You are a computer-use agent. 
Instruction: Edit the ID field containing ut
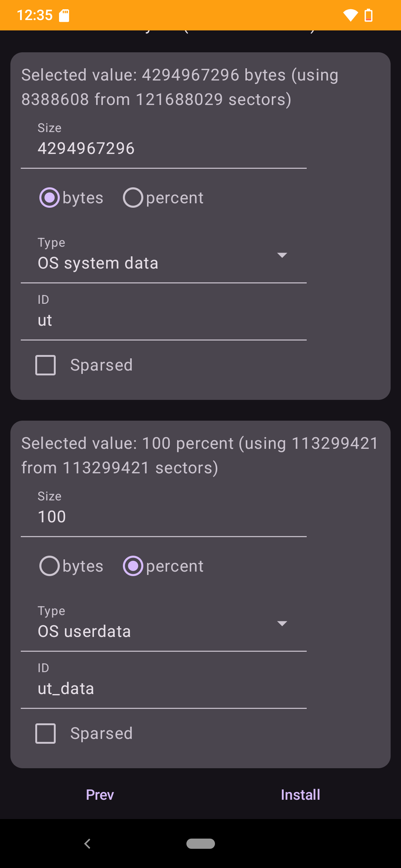164,312
